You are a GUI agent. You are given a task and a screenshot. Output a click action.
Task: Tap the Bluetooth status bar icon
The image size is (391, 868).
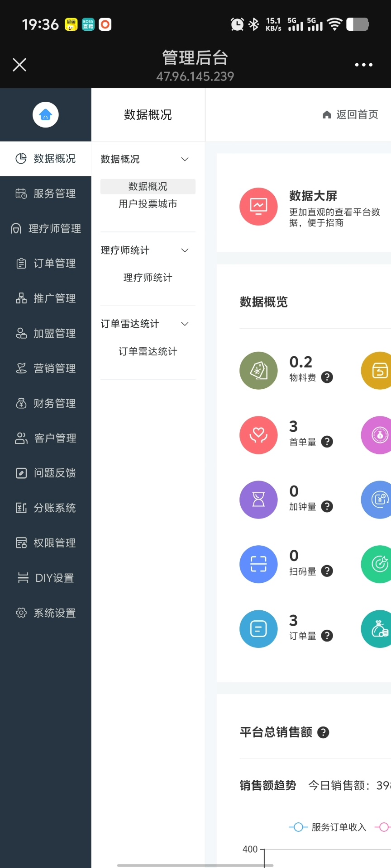[254, 24]
